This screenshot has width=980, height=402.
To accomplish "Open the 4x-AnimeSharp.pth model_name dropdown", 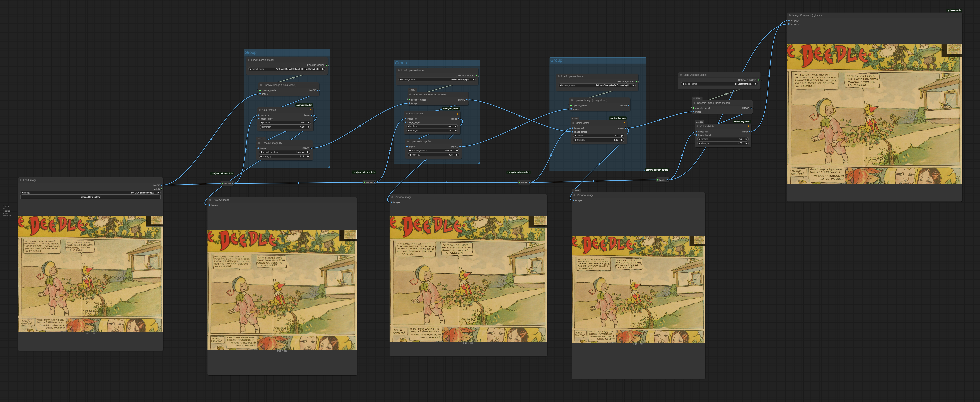I will coord(438,79).
